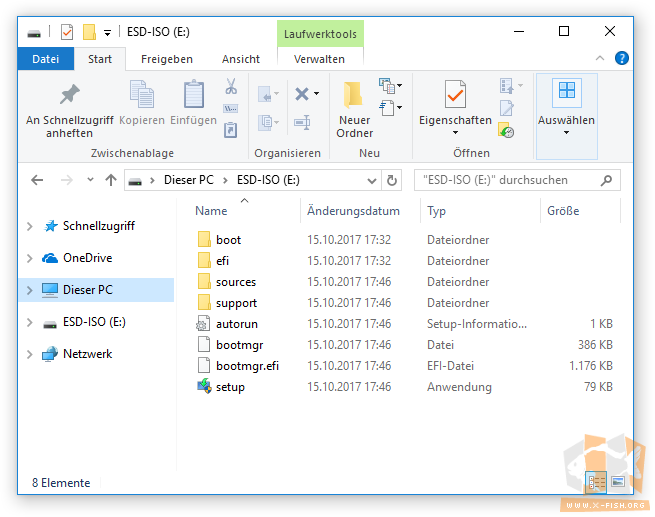655x517 pixels.
Task: Click the rename icon in Organisieren
Action: pyautogui.click(x=302, y=122)
